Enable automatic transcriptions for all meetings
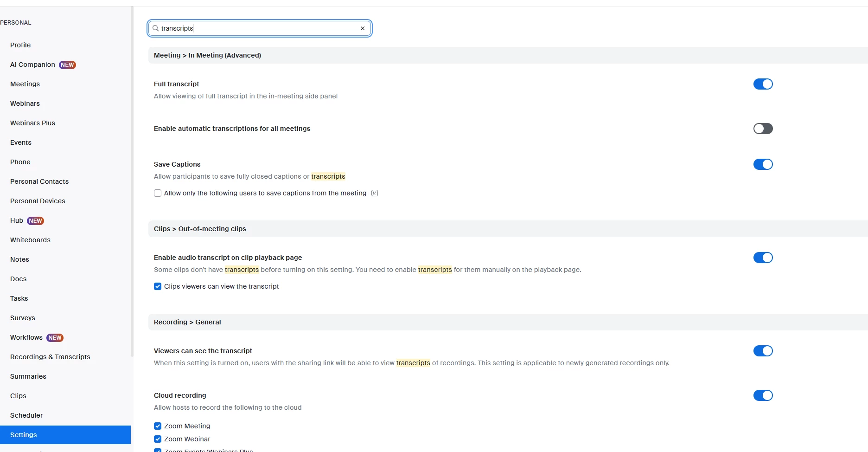Screen dimensions: 868x452 tap(763, 129)
